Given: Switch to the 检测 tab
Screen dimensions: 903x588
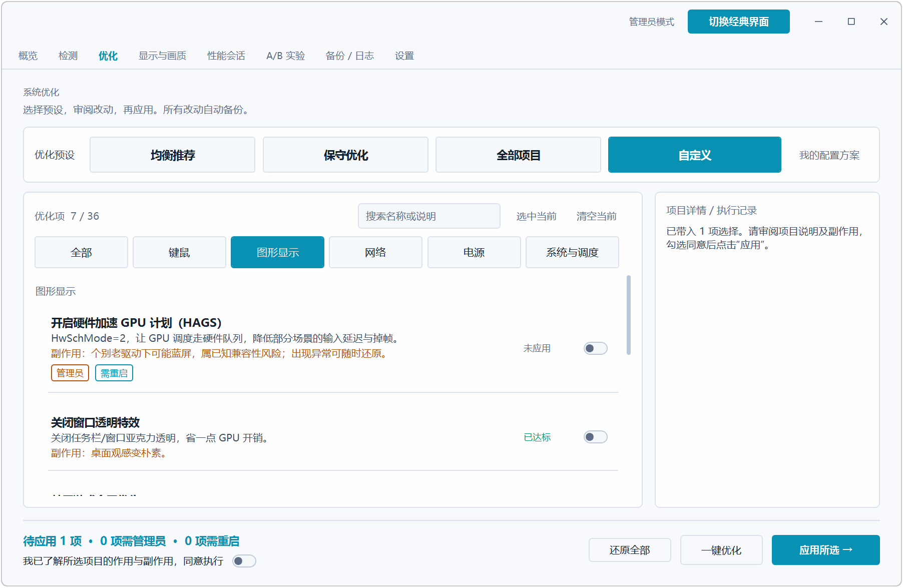Looking at the screenshot, I should coord(68,56).
